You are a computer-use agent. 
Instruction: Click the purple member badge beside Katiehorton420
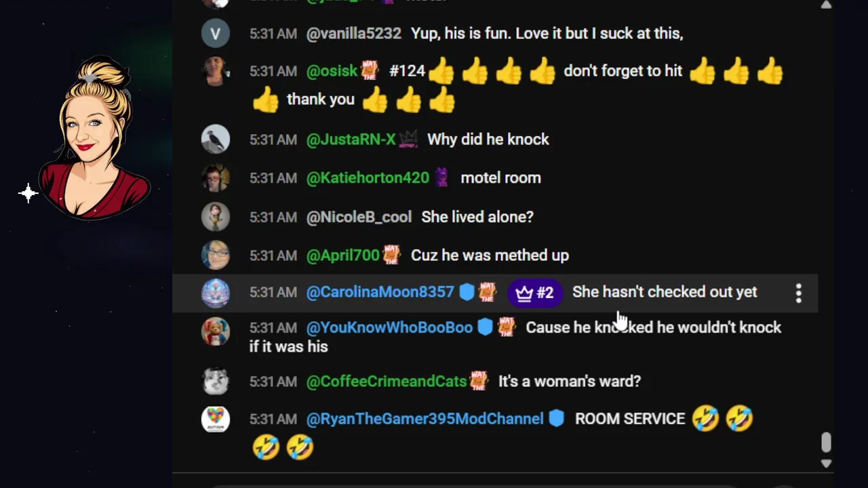pos(441,178)
